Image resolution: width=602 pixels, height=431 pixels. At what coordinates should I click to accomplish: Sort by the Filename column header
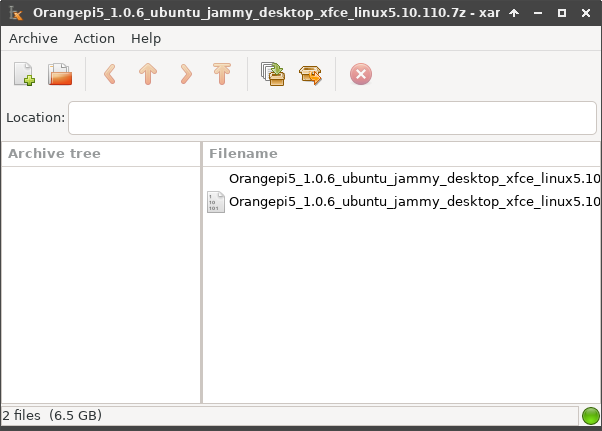401,154
